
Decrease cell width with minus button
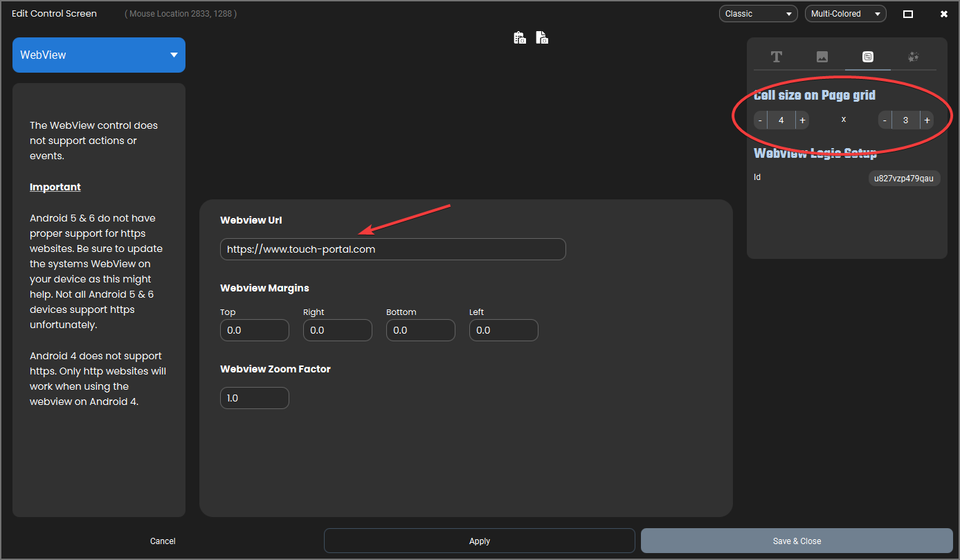click(761, 120)
